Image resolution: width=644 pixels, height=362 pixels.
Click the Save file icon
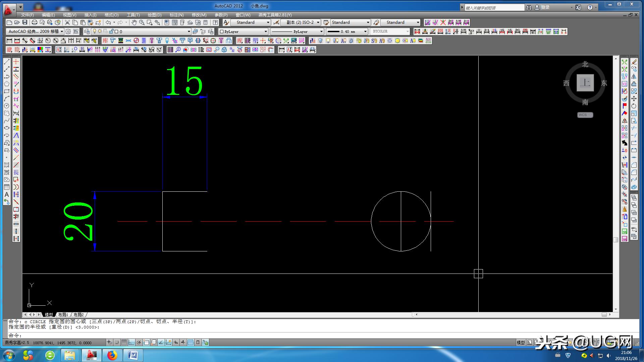pyautogui.click(x=25, y=22)
